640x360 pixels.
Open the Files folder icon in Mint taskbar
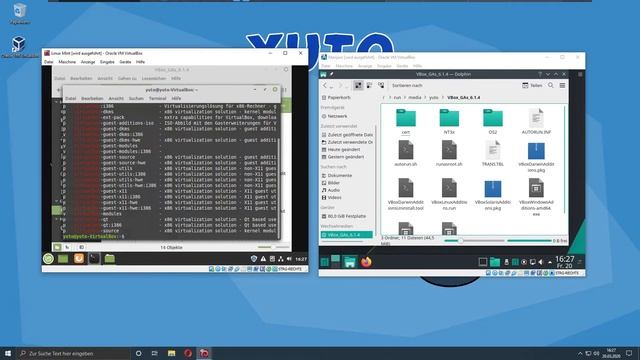coord(109,258)
